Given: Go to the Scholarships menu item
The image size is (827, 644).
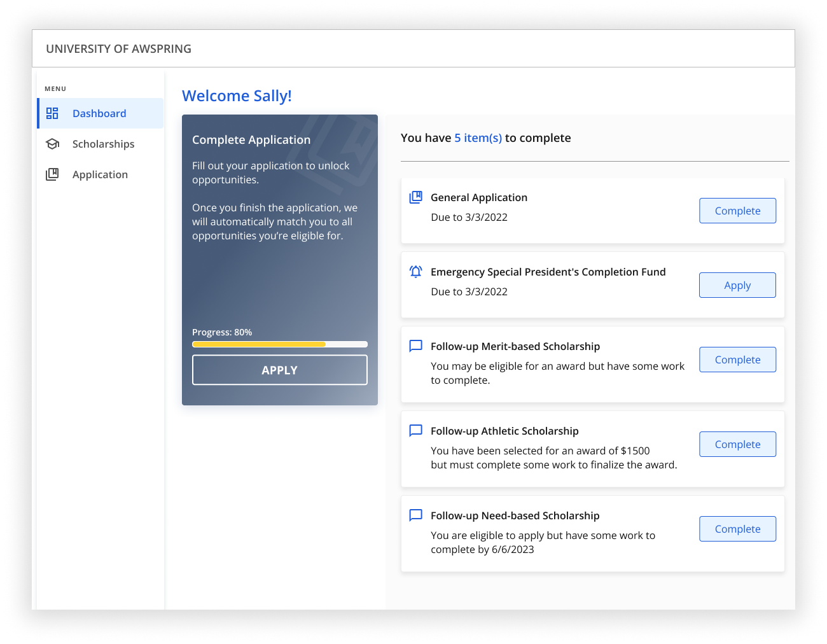Looking at the screenshot, I should [101, 144].
